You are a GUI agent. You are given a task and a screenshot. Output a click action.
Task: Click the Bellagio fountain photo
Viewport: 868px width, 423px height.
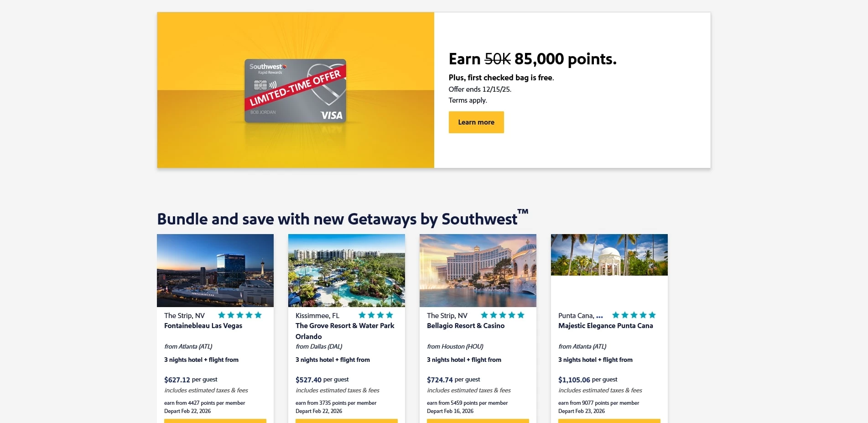coord(478,270)
